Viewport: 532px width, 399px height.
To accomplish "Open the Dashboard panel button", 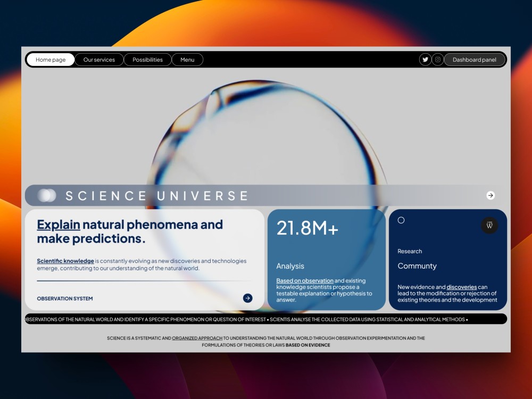I will tap(475, 60).
